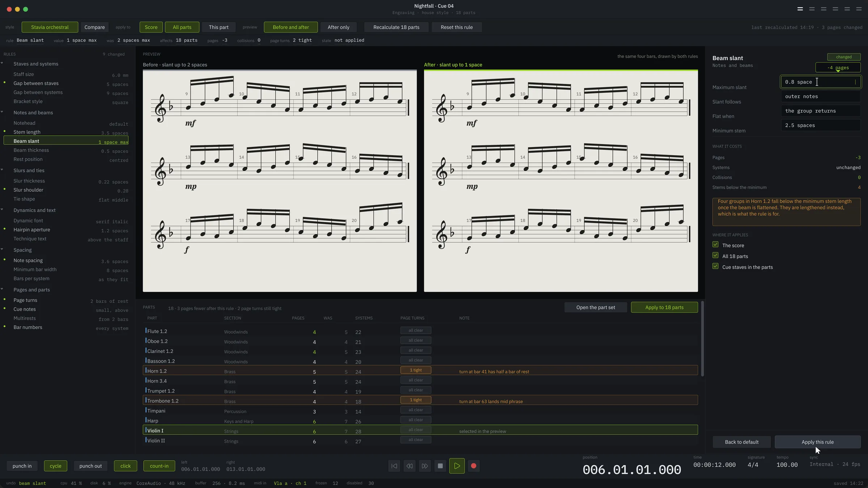The height and width of the screenshot is (488, 868).
Task: Start playback with the green play button
Action: click(x=457, y=466)
